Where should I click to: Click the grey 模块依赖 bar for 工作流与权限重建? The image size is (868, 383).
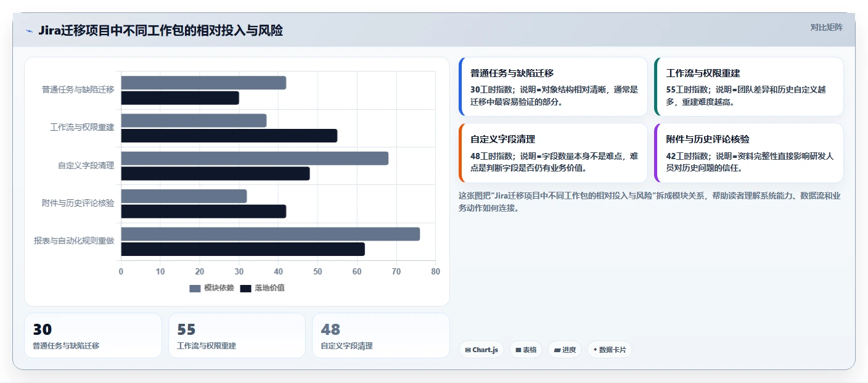194,120
